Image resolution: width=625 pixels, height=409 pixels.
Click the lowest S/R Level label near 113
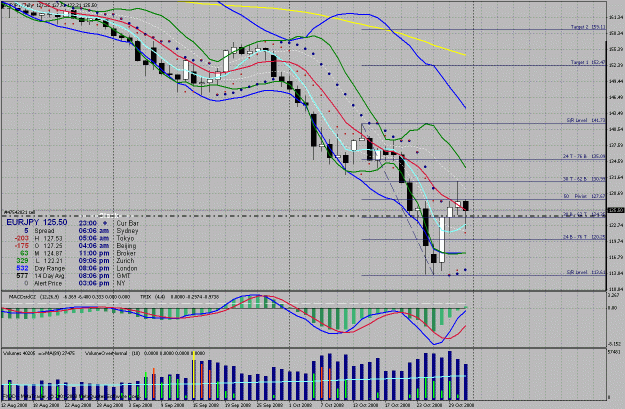pyautogui.click(x=586, y=273)
